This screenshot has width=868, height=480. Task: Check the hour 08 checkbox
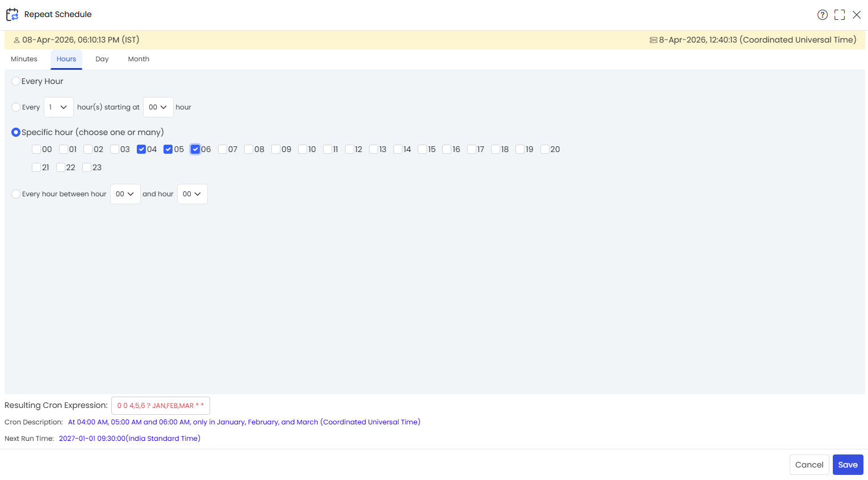249,149
